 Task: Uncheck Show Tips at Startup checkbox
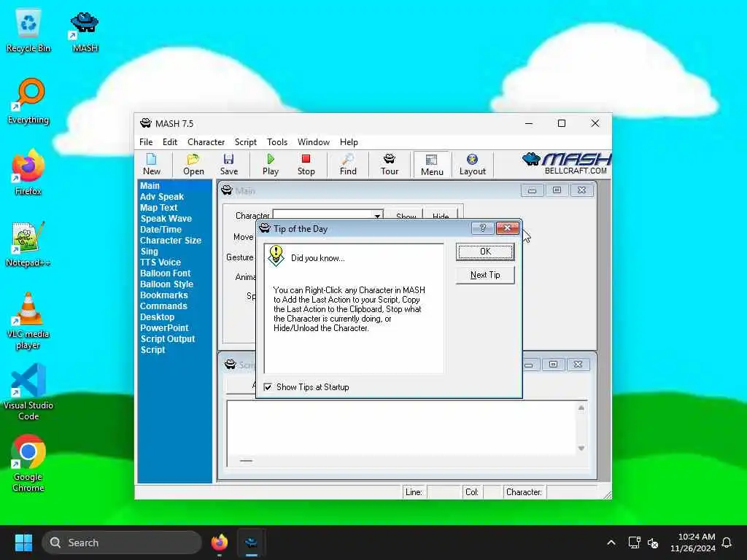pyautogui.click(x=268, y=387)
